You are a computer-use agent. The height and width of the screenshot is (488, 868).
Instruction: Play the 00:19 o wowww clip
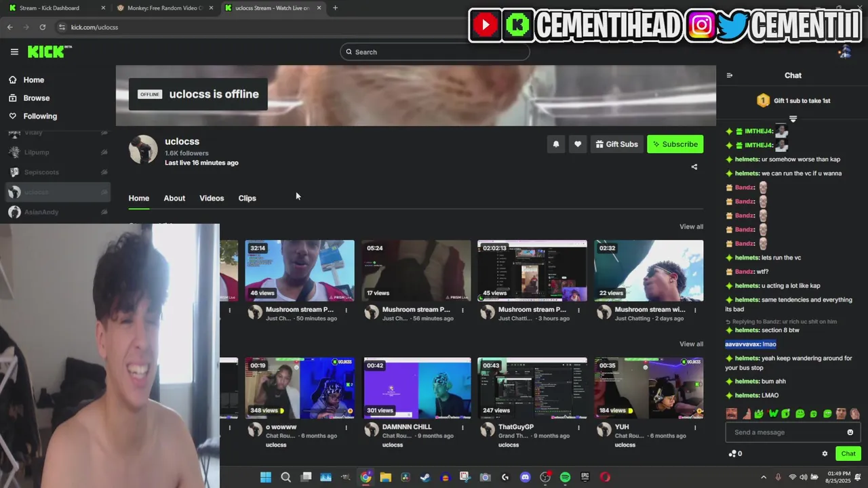[x=300, y=388]
